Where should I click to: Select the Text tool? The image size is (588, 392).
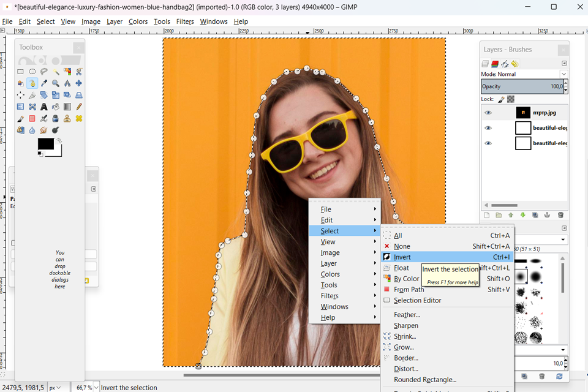44,107
